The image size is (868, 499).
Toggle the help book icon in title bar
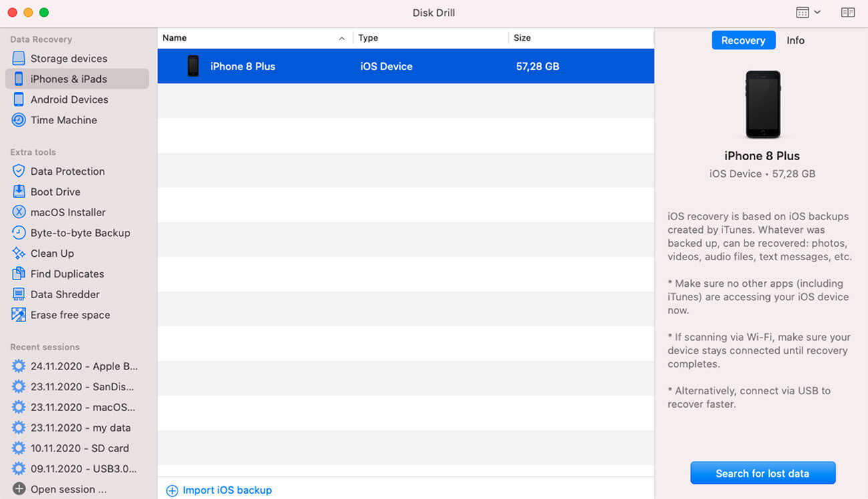(x=848, y=13)
